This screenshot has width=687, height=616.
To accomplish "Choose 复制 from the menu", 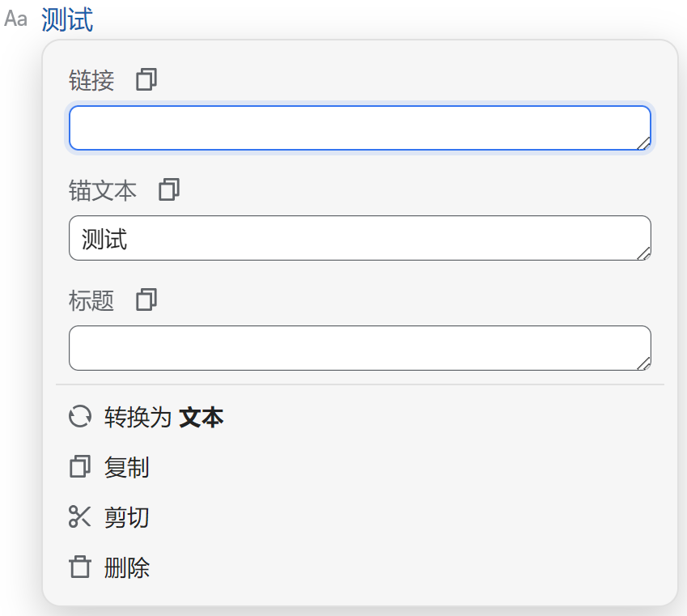I will 127,467.
